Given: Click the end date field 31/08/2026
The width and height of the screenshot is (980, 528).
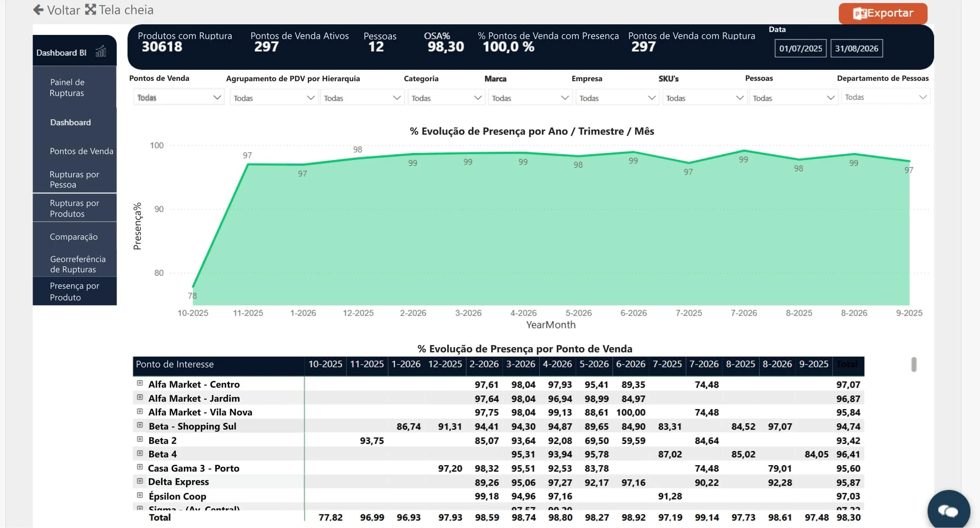Looking at the screenshot, I should pos(857,48).
